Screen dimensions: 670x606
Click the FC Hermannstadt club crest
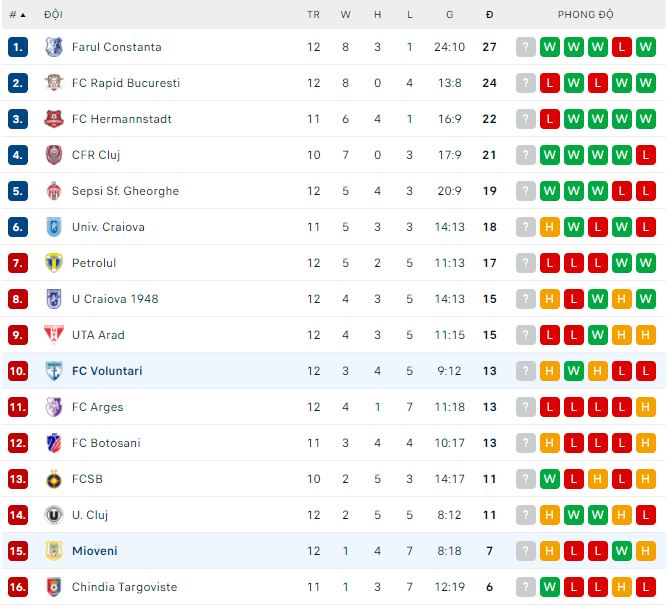click(x=54, y=119)
